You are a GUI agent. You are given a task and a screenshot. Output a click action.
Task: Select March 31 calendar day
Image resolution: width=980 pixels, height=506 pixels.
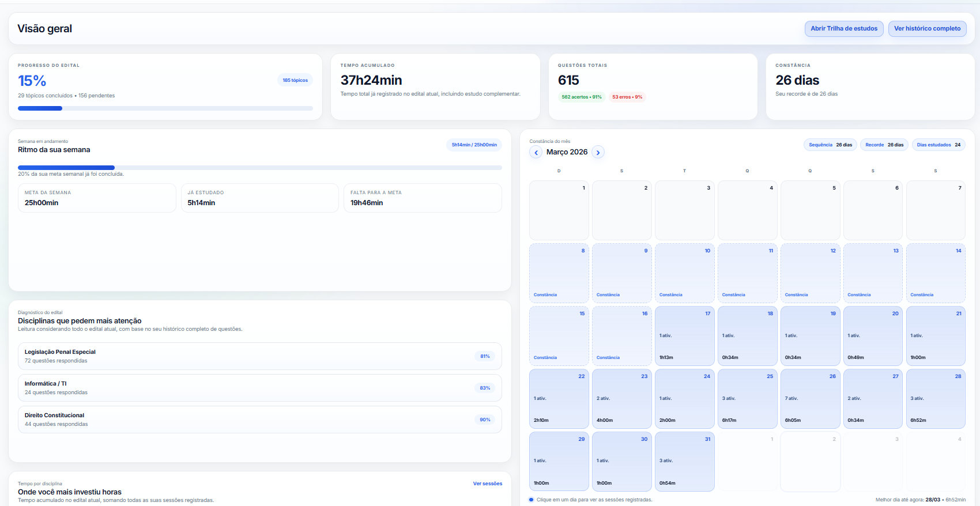coord(684,462)
